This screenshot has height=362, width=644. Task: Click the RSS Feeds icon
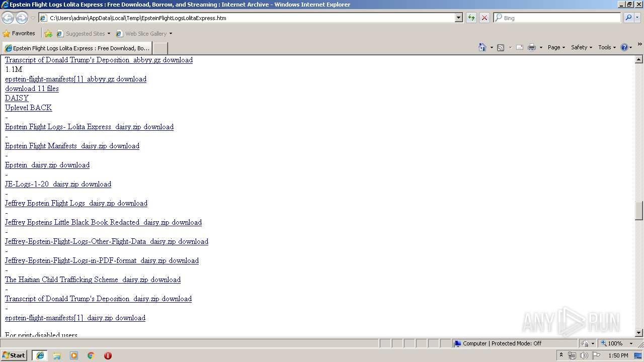(x=501, y=47)
